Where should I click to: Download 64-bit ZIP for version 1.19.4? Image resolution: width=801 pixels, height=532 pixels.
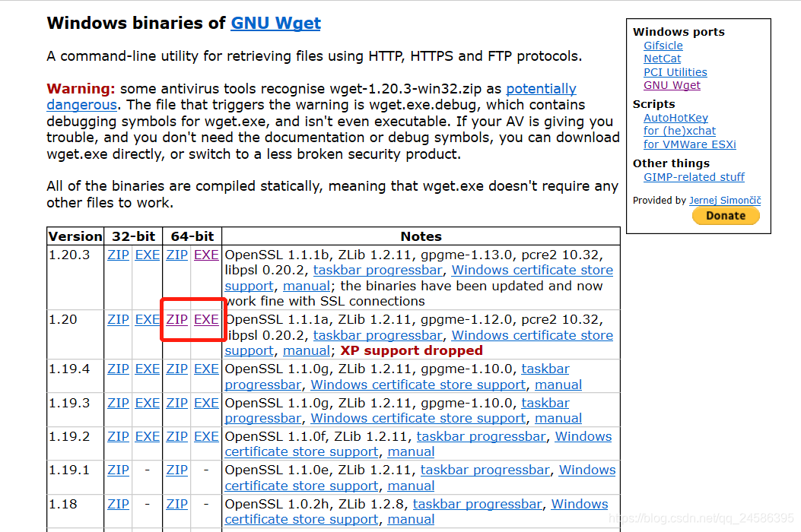pyautogui.click(x=176, y=369)
